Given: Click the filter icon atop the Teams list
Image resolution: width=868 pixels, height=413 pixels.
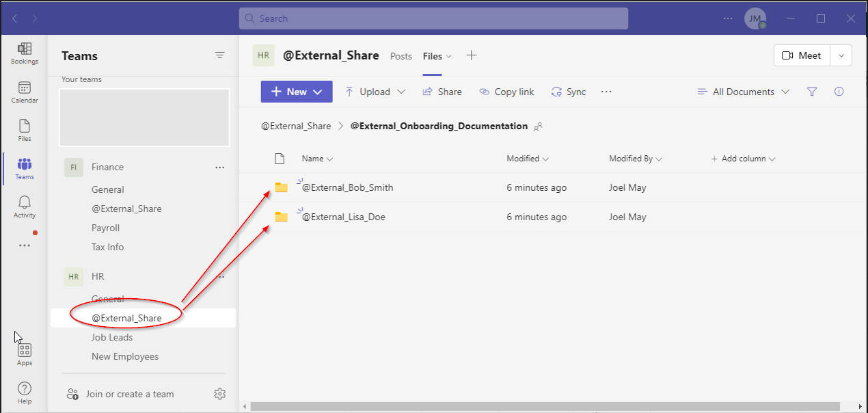Looking at the screenshot, I should pyautogui.click(x=219, y=55).
